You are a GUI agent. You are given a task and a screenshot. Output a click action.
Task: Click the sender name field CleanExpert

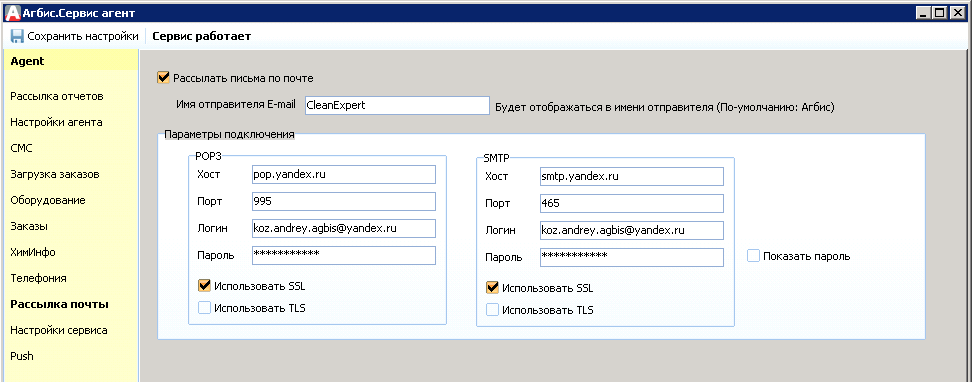click(x=397, y=105)
